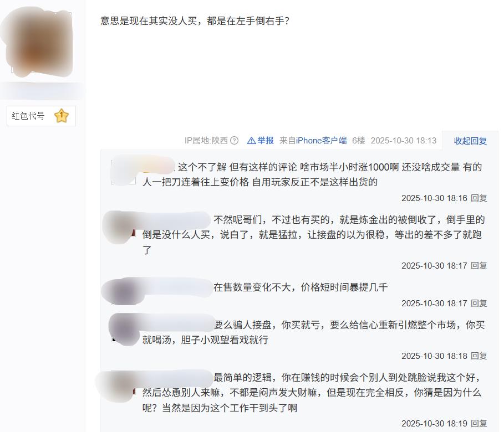
Task: Click 回复 on the 18:18 comment
Action: [479, 356]
